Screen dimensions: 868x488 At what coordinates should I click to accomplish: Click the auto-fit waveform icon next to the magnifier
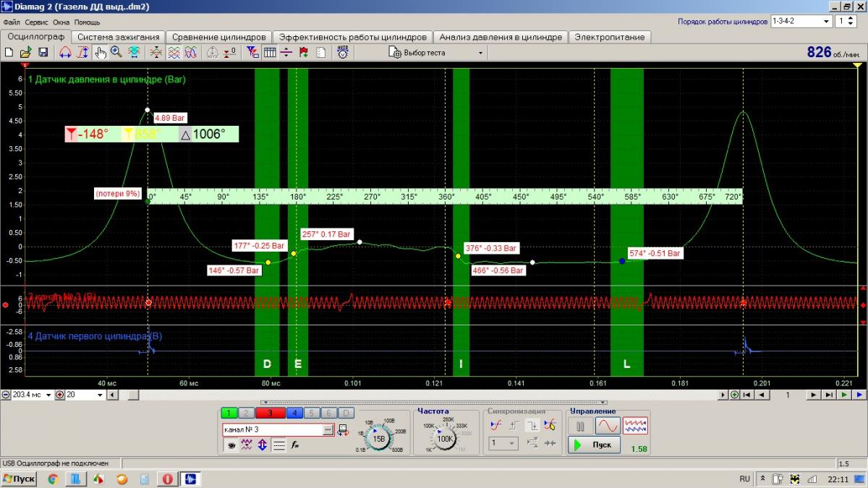click(134, 52)
